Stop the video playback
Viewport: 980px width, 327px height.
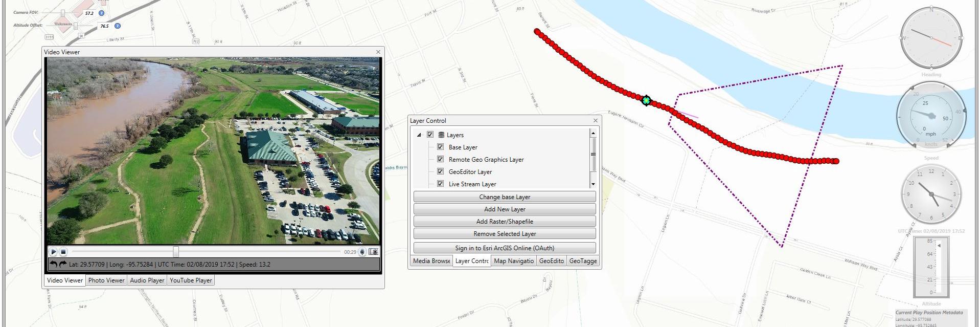(63, 252)
